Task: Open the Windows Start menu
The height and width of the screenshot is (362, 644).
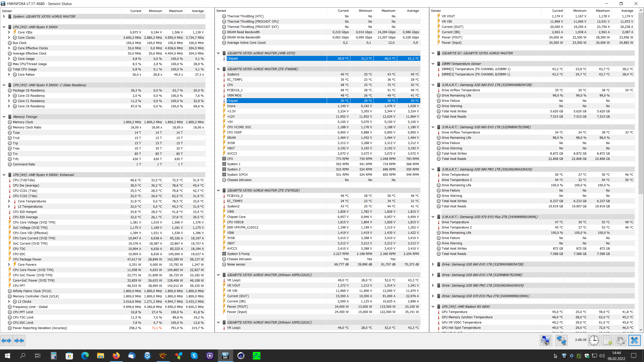Action: (8, 356)
